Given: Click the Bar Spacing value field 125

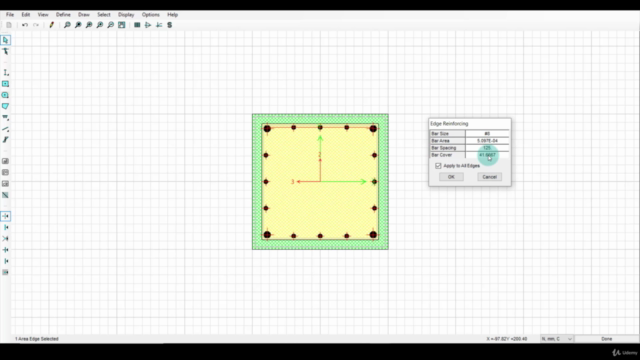Looking at the screenshot, I should pos(487,148).
